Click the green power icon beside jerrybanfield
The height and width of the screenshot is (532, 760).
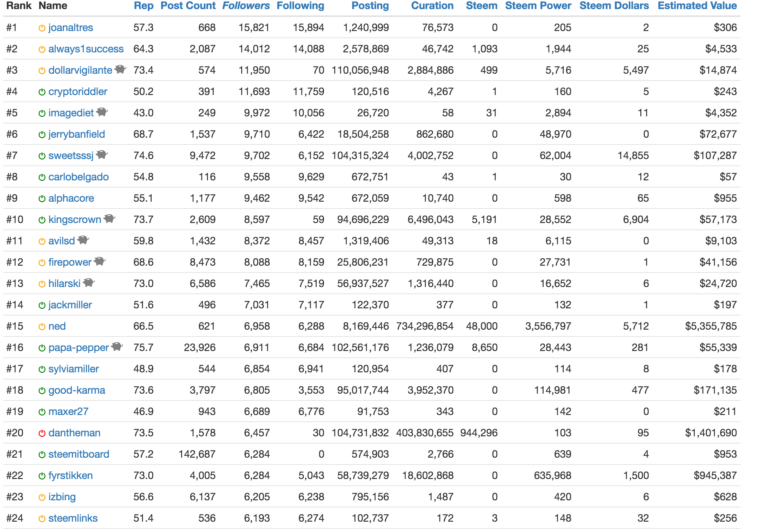tap(42, 135)
